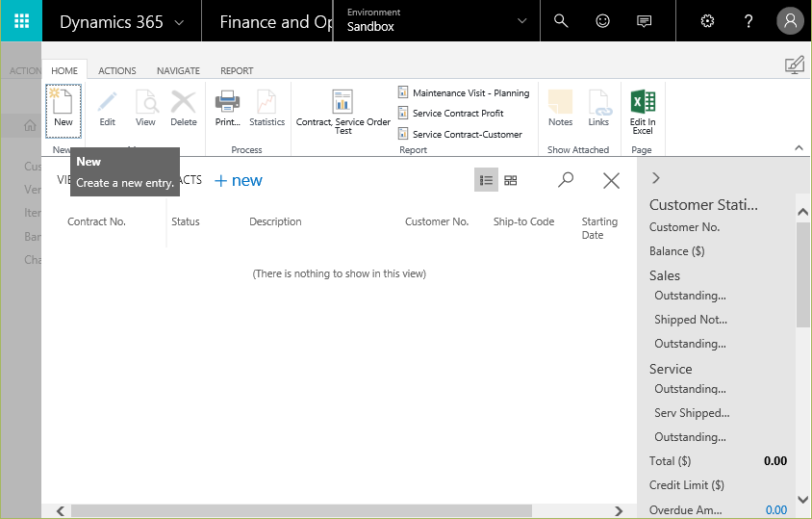Click Finance and Operations app title
The width and height of the screenshot is (812, 519).
(x=276, y=22)
